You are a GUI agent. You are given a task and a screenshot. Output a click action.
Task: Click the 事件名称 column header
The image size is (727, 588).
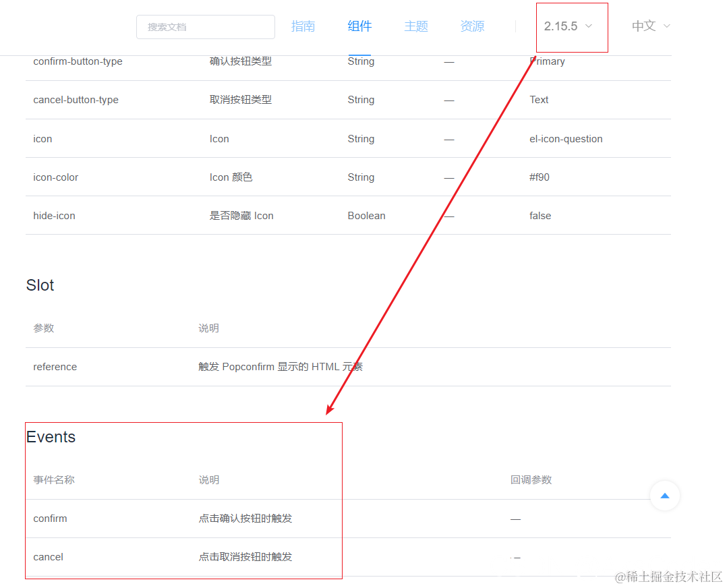[x=54, y=480]
